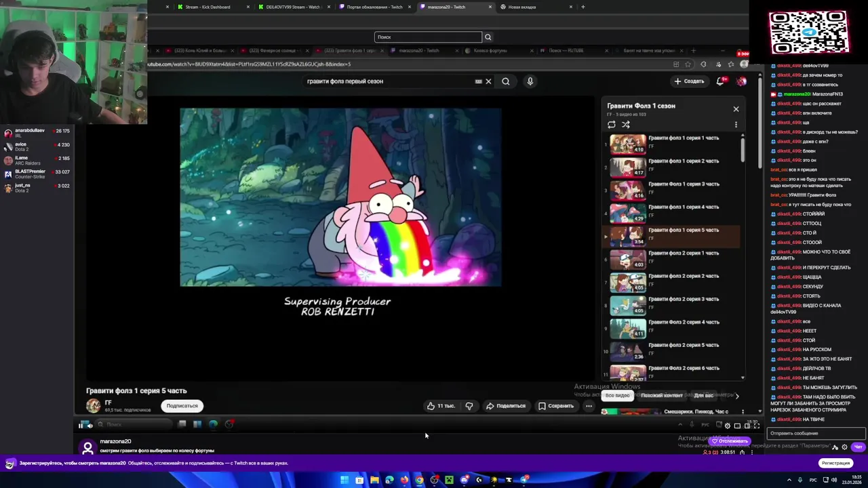868x488 pixels.
Task: Click Отслеживать follow button
Action: click(x=730, y=441)
